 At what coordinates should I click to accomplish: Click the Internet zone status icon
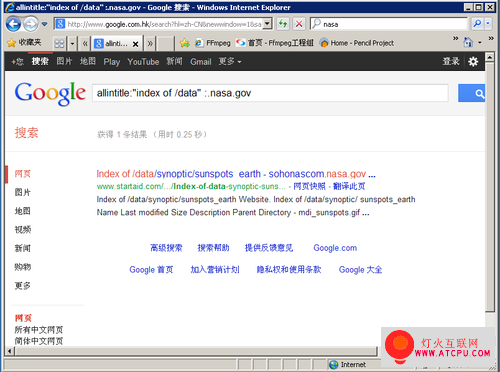(x=334, y=365)
